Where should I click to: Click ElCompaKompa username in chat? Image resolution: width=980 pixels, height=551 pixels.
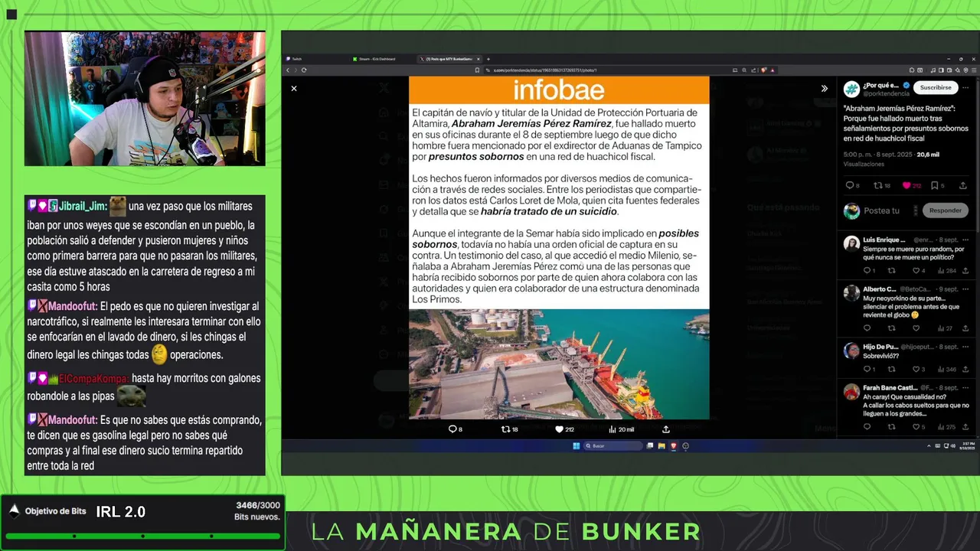pyautogui.click(x=94, y=379)
